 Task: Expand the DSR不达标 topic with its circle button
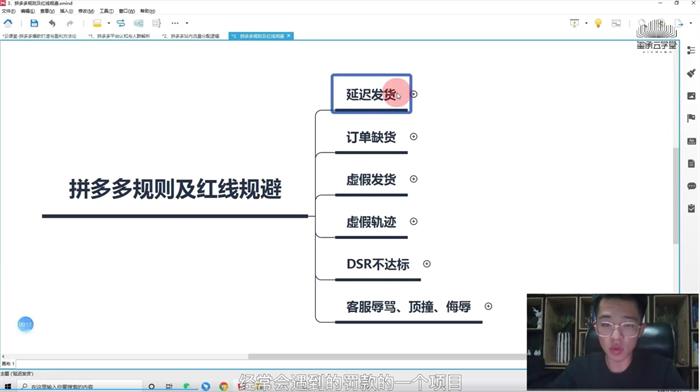coord(427,264)
